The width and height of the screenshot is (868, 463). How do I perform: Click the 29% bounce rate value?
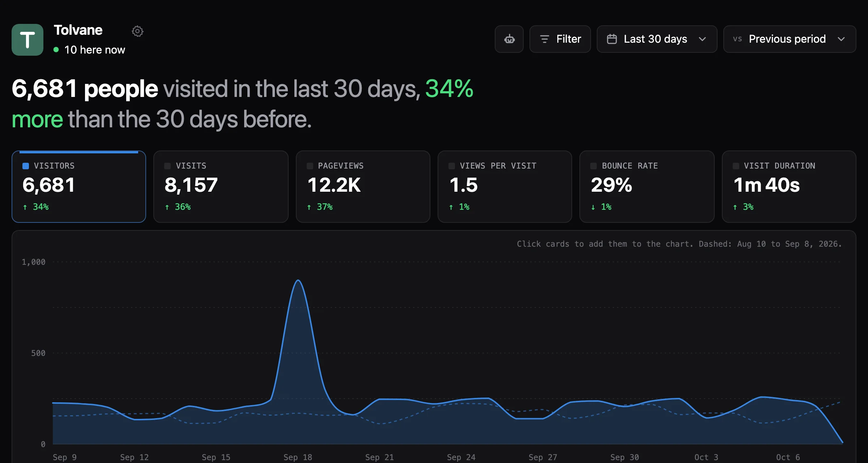pyautogui.click(x=612, y=185)
